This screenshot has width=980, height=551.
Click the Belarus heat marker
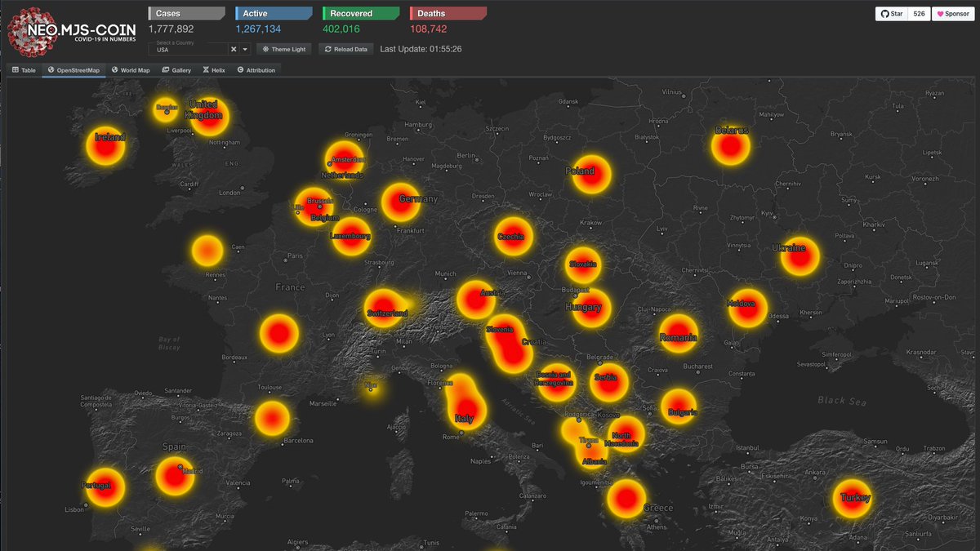(x=730, y=147)
